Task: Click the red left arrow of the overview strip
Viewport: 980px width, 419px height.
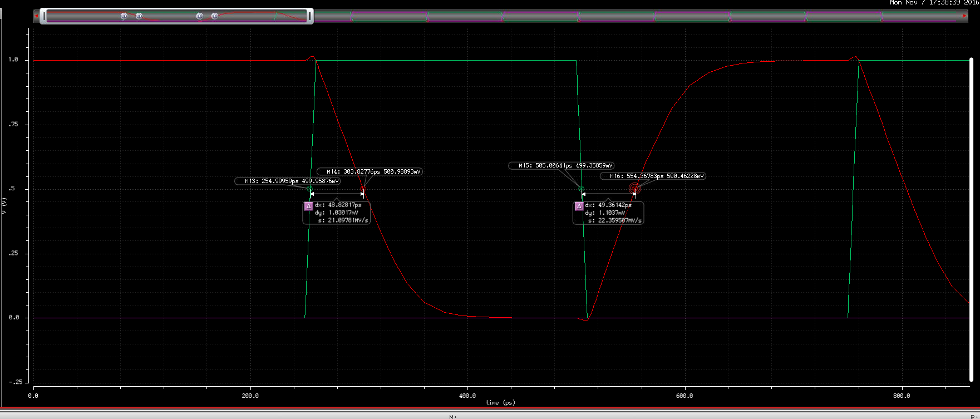Action: coord(37,16)
